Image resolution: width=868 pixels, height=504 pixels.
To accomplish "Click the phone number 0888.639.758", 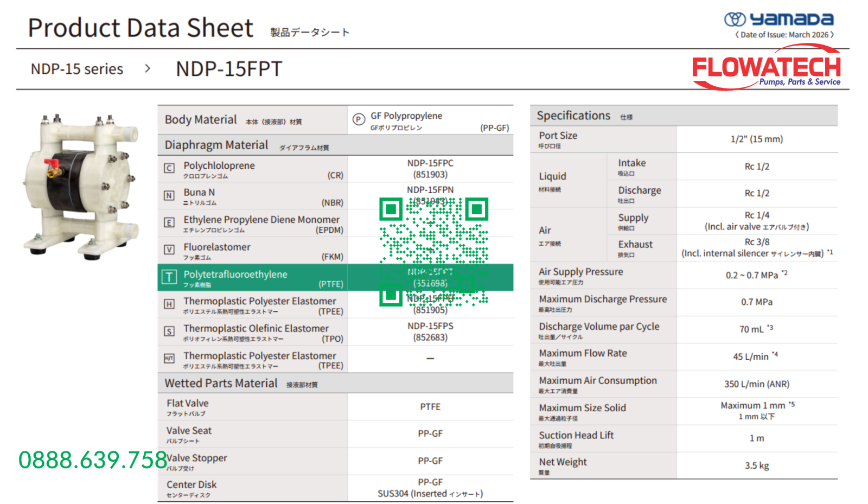I will 93,460.
